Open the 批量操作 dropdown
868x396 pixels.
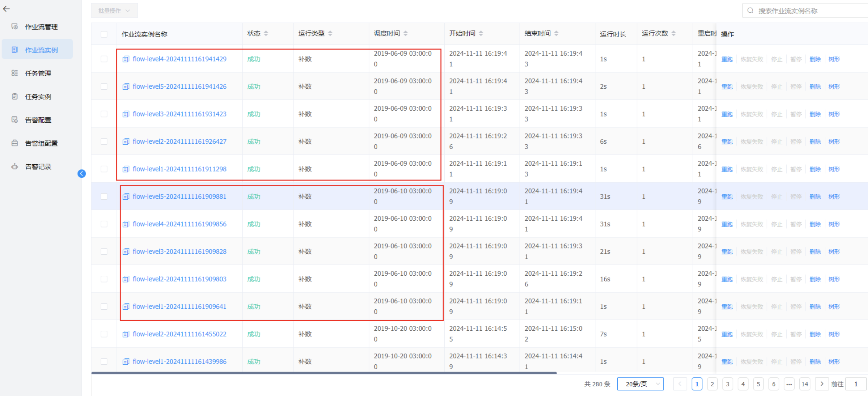(114, 11)
